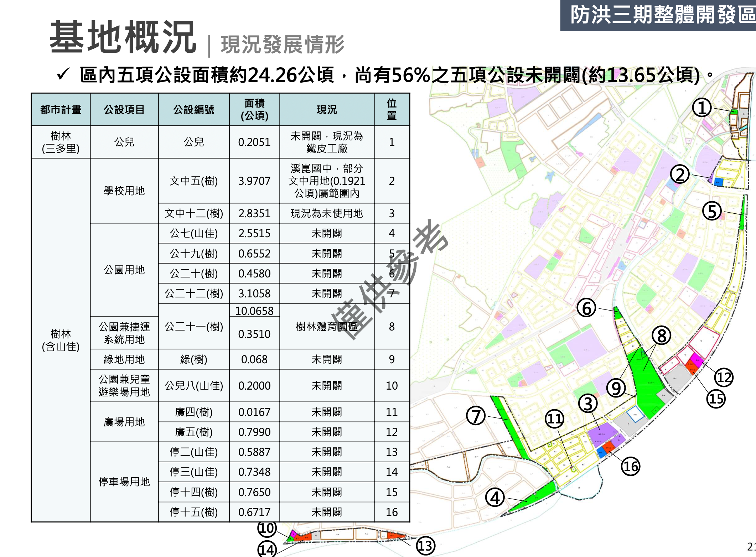This screenshot has width=756, height=557.
Task: Click the 位置 column header
Action: [392, 110]
